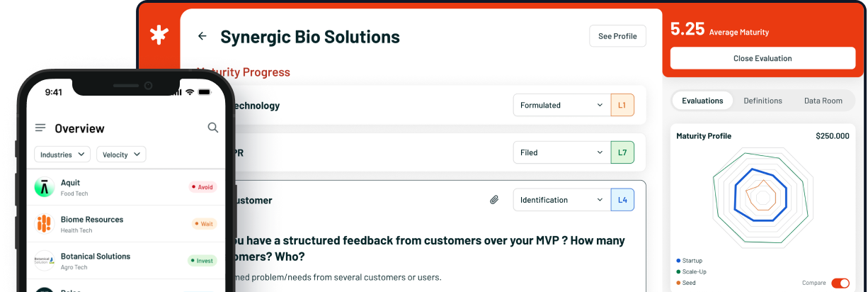Screen dimensions: 868x292
Task: Open the hamburger menu on phone
Action: [x=40, y=128]
